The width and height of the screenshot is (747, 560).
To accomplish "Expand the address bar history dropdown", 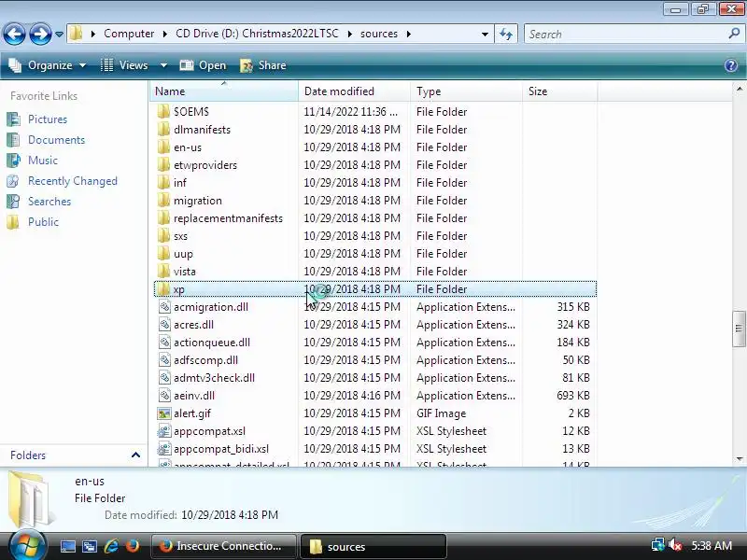I will tap(485, 35).
